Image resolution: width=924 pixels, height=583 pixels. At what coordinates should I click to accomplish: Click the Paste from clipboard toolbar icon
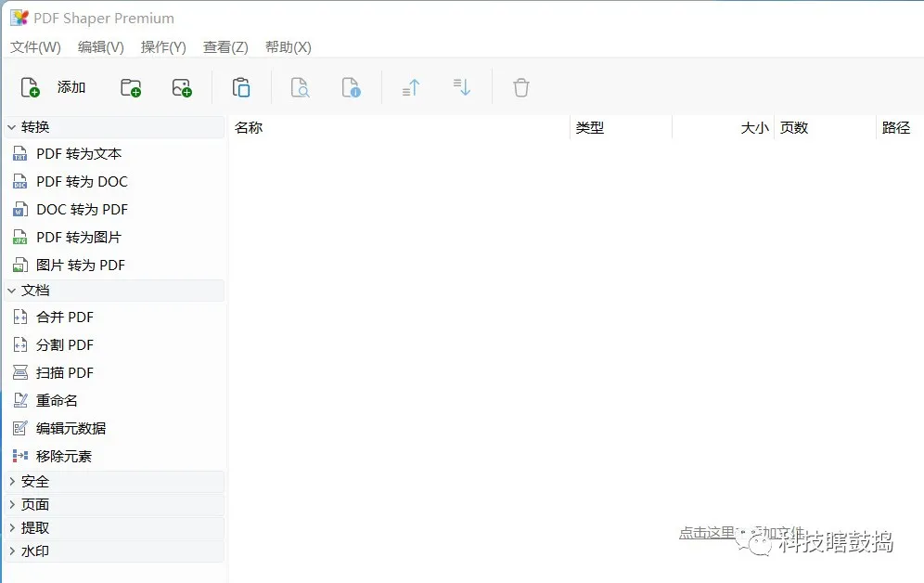pos(241,87)
